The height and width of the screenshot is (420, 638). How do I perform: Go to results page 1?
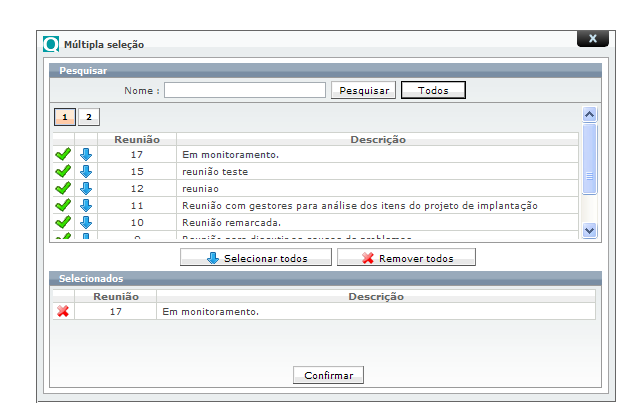(x=65, y=117)
